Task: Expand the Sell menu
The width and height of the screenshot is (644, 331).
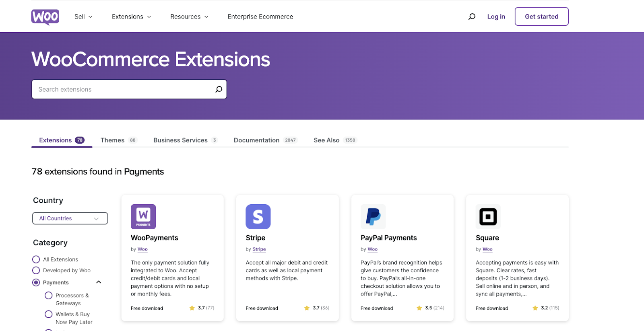Action: point(83,16)
